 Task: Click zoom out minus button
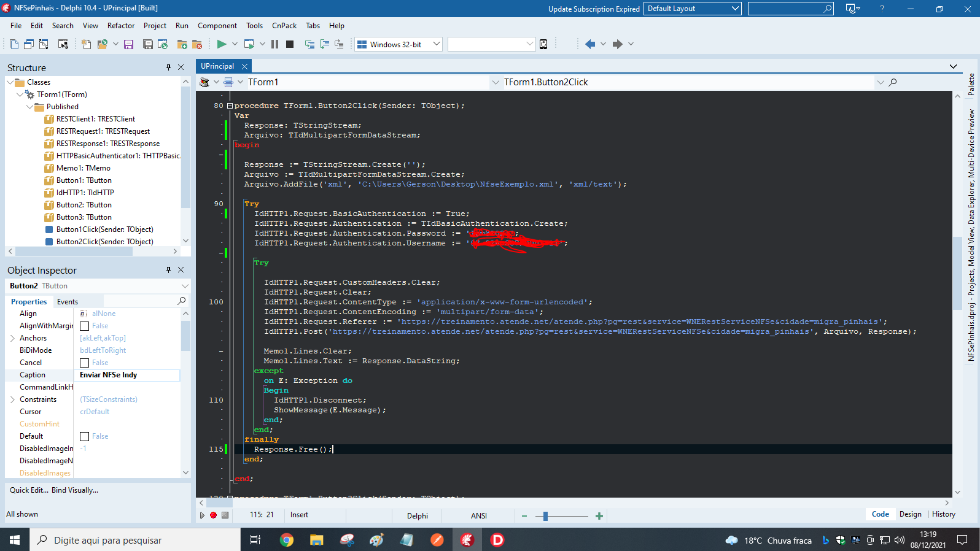click(x=524, y=516)
